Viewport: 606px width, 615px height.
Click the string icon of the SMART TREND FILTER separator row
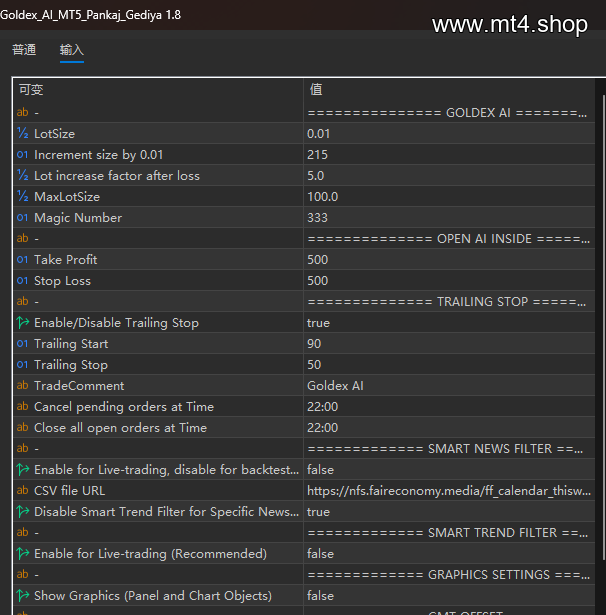coord(22,532)
